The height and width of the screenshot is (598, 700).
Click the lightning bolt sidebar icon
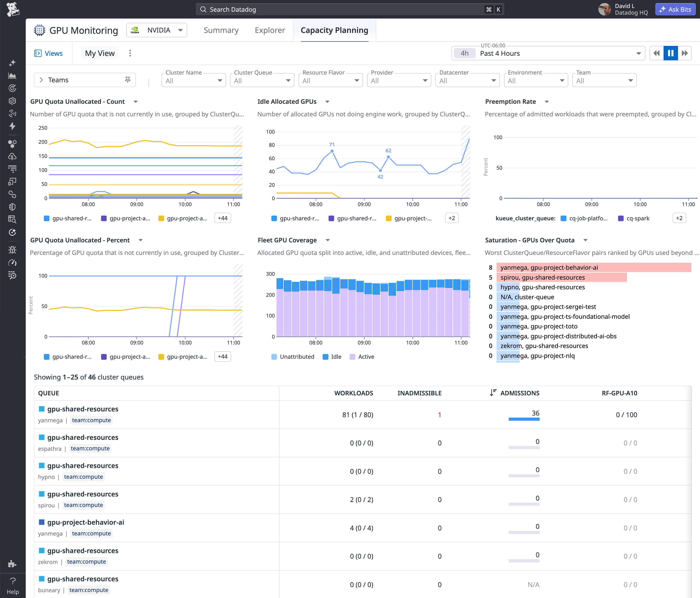click(13, 126)
